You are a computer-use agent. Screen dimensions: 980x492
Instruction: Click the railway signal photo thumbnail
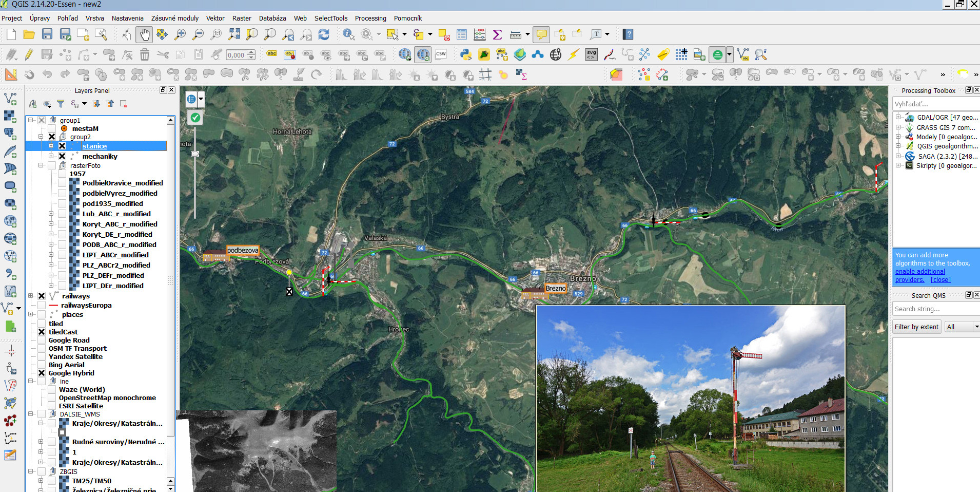click(690, 399)
